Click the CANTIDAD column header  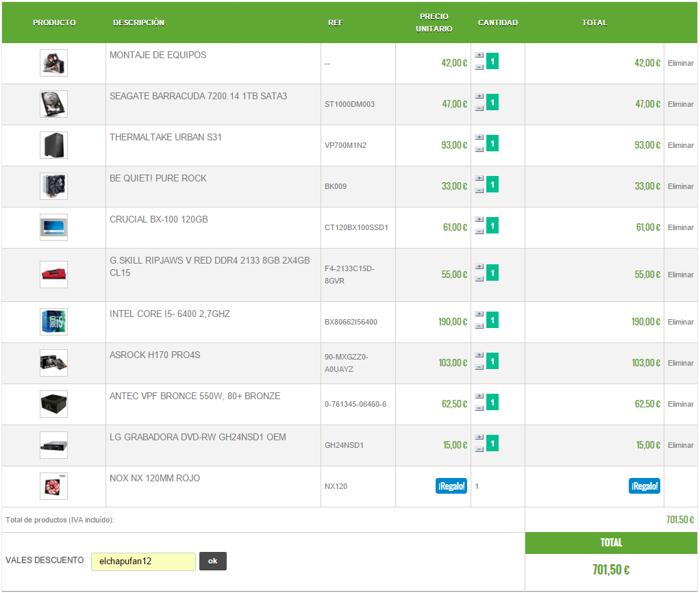coord(498,23)
